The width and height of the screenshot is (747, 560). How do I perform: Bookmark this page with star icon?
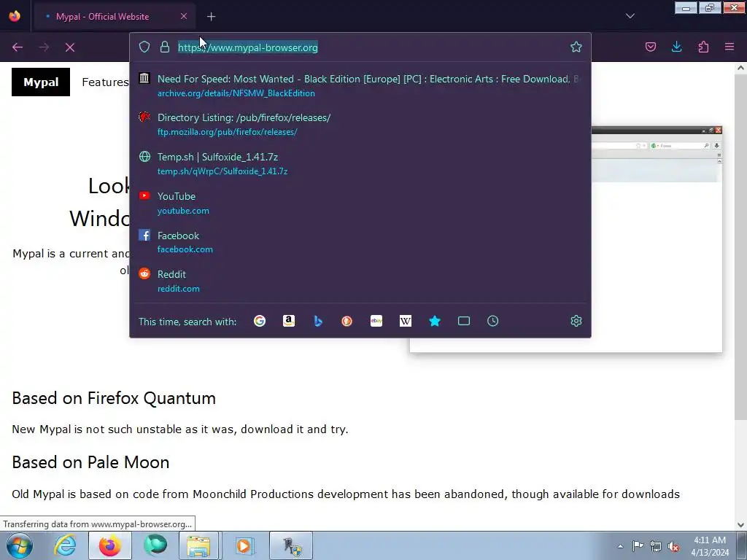(576, 47)
